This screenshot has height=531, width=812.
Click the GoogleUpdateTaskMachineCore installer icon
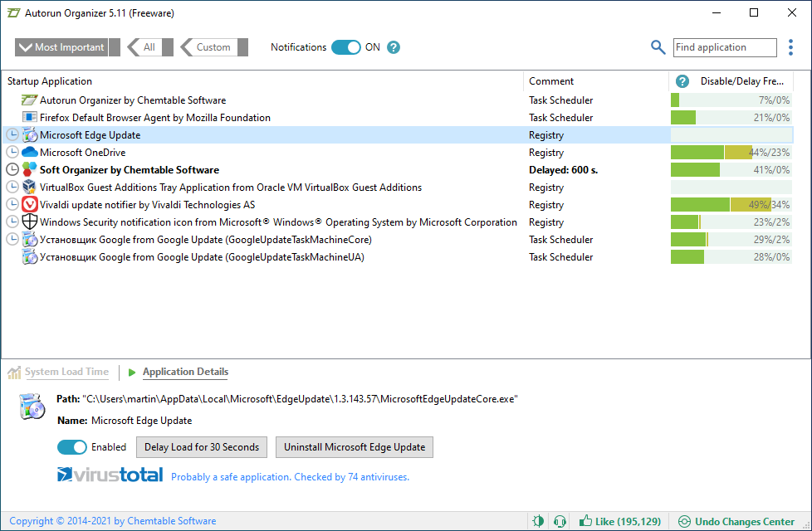30,239
